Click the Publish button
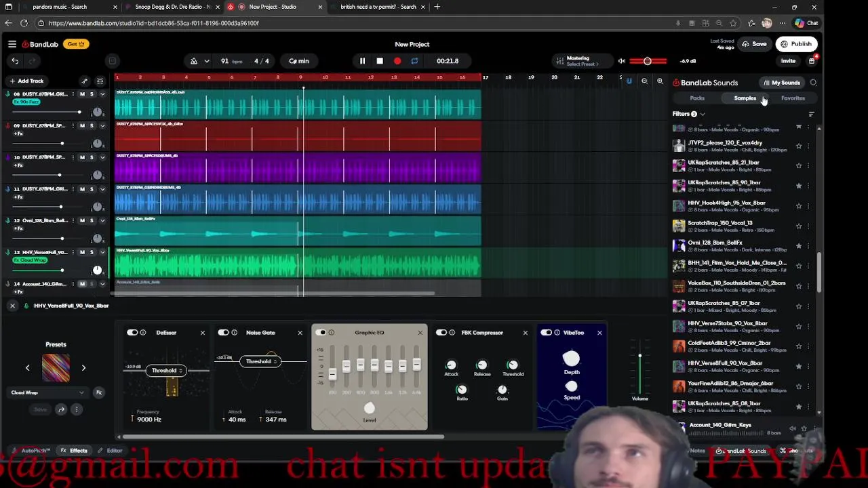The image size is (868, 488). [796, 44]
